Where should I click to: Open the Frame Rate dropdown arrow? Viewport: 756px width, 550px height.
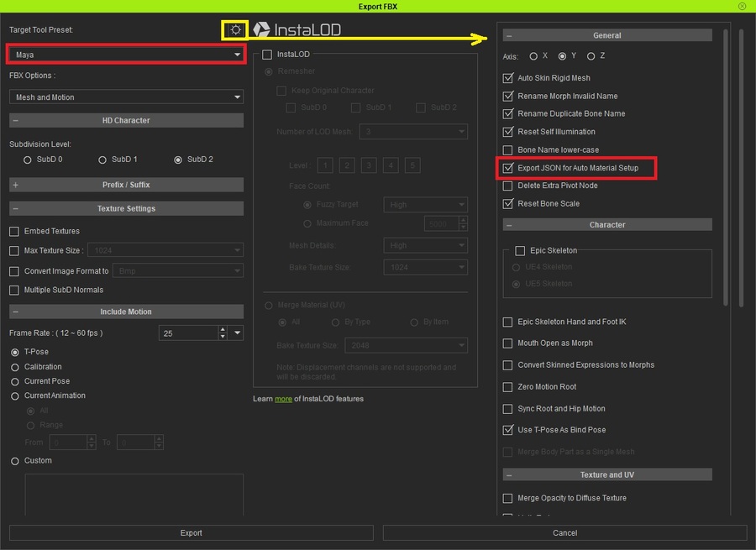[x=237, y=333]
